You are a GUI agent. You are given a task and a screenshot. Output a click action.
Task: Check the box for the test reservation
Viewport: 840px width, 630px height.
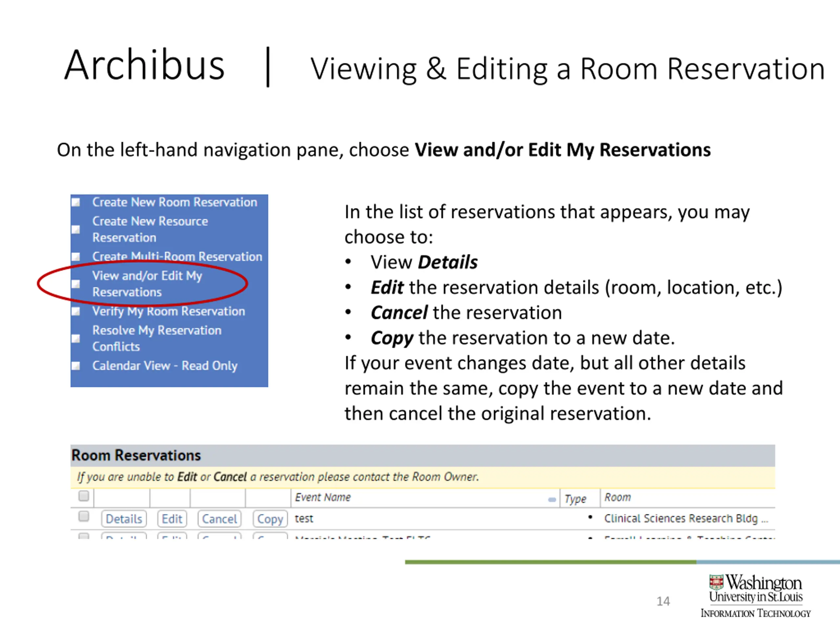pyautogui.click(x=84, y=516)
